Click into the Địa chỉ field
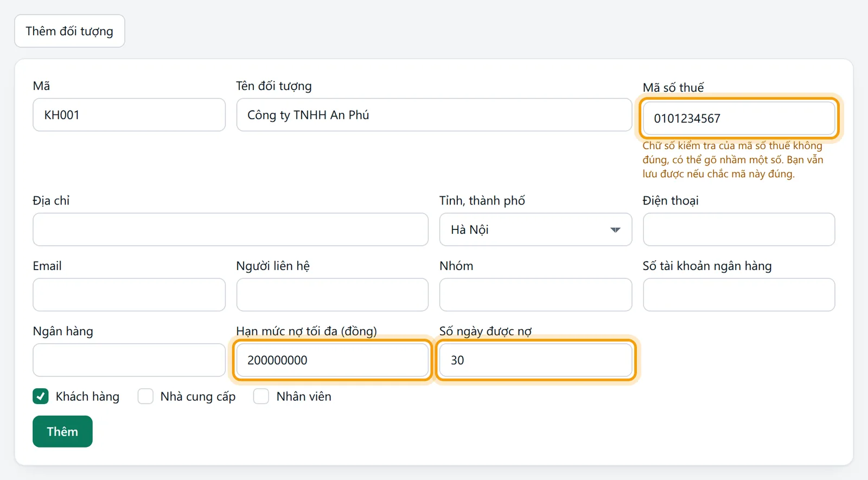The image size is (868, 480). click(231, 229)
